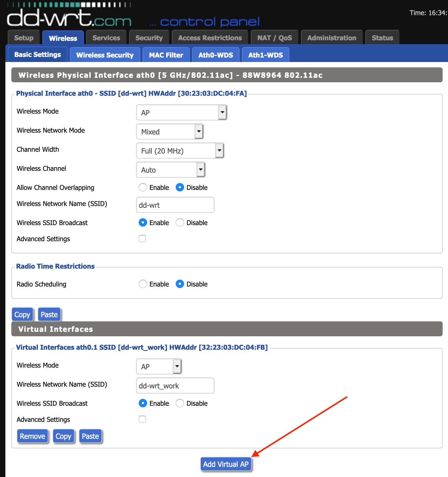Disable SSID Broadcast for dd-wrt_work

coord(180,403)
